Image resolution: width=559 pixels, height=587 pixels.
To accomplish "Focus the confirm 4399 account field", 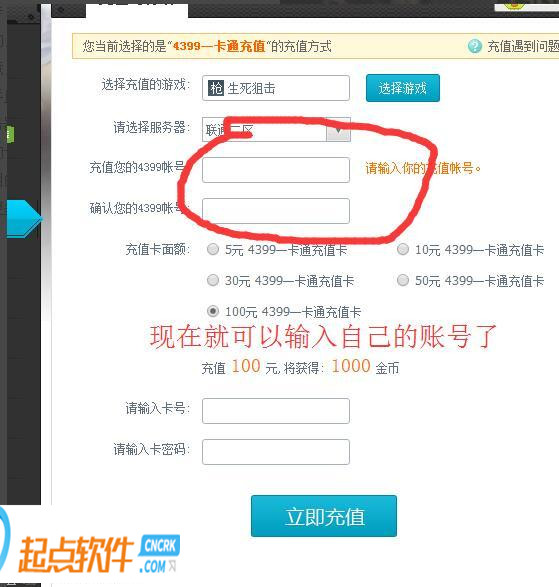I will 276,211.
